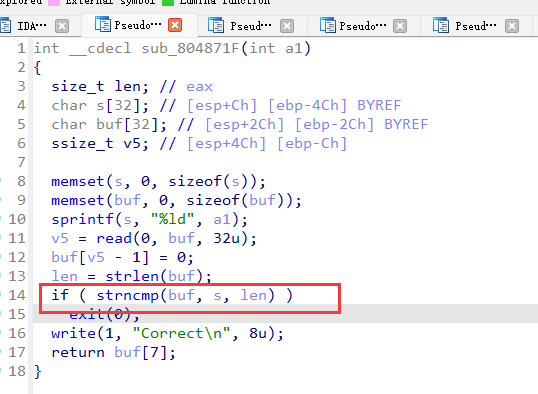This screenshot has height=394, width=538.
Task: Click the pink External symbol legend swatch
Action: pyautogui.click(x=54, y=3)
